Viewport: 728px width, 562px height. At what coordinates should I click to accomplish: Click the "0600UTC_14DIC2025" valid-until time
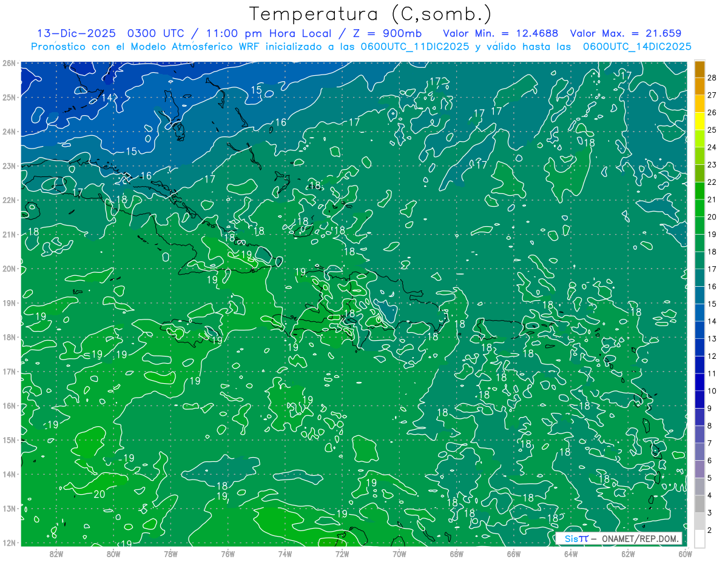637,47
